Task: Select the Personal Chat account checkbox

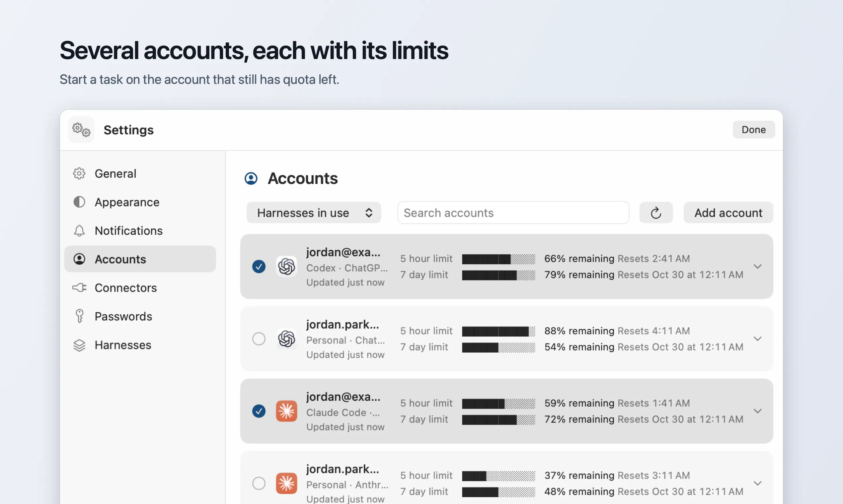Action: (259, 339)
